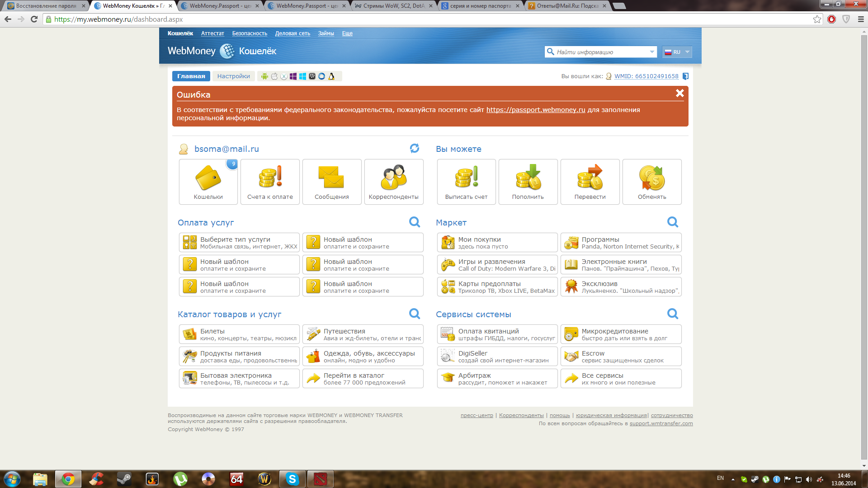Open Перейти в каталог tile
Image resolution: width=868 pixels, height=488 pixels.
(363, 379)
